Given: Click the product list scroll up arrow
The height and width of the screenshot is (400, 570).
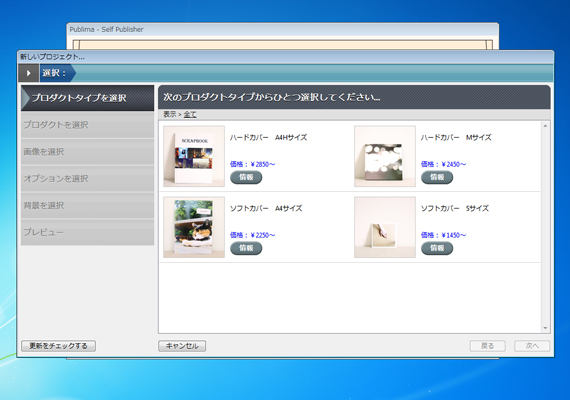Looking at the screenshot, I should pos(545,126).
